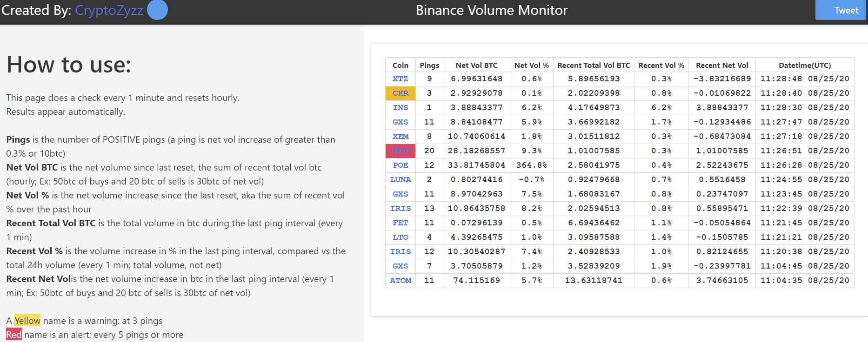The height and width of the screenshot is (342, 868).
Task: Click the Net Vol % column header
Action: coord(531,65)
